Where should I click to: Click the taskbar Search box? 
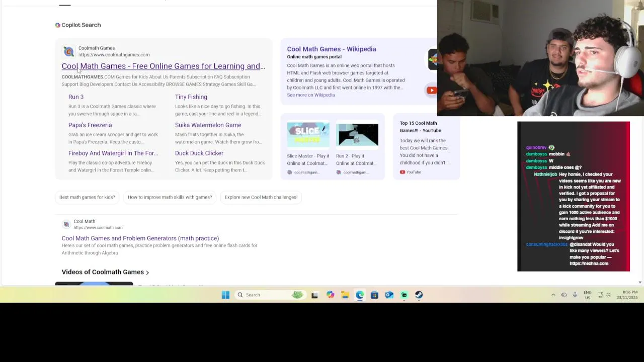271,295
